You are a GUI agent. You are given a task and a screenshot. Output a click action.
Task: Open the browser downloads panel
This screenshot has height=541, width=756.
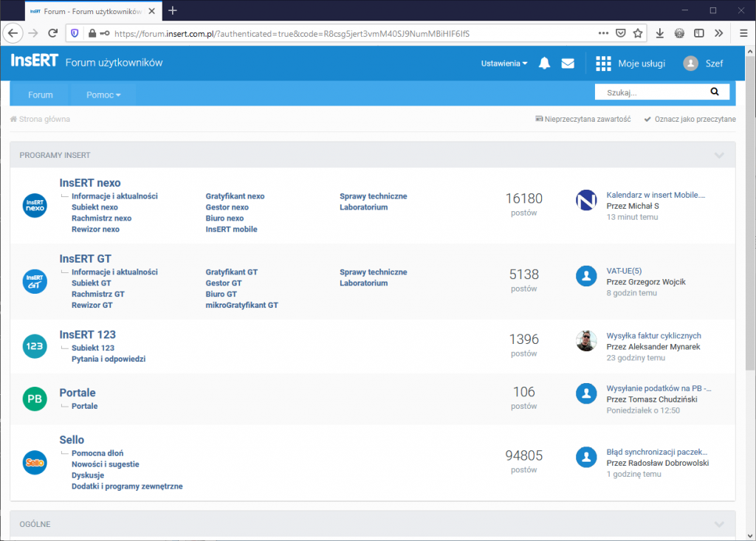(x=659, y=33)
